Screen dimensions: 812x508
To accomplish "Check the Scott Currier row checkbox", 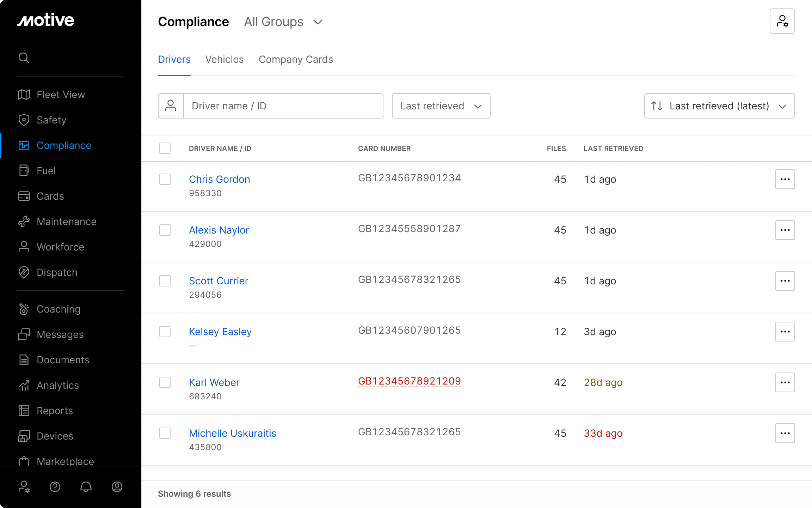I will [165, 281].
